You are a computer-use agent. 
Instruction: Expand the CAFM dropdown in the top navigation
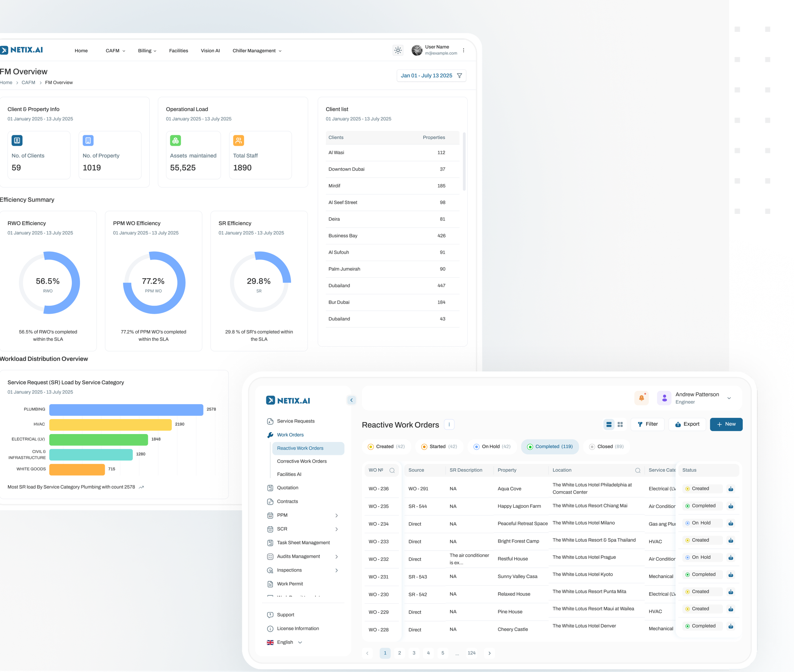click(115, 51)
